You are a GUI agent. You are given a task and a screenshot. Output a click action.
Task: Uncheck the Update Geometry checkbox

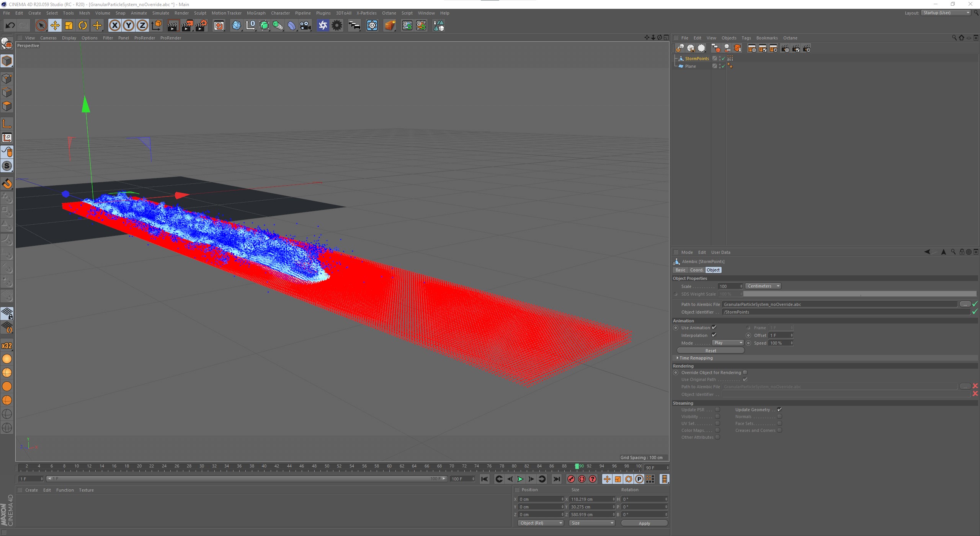(x=779, y=410)
